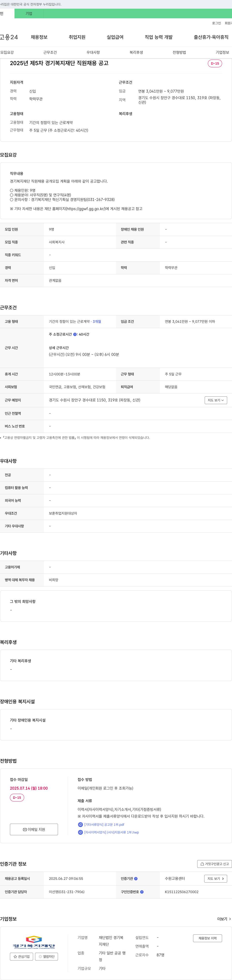Click the 로그인 link
This screenshot has height=980, width=232.
coord(216,23)
